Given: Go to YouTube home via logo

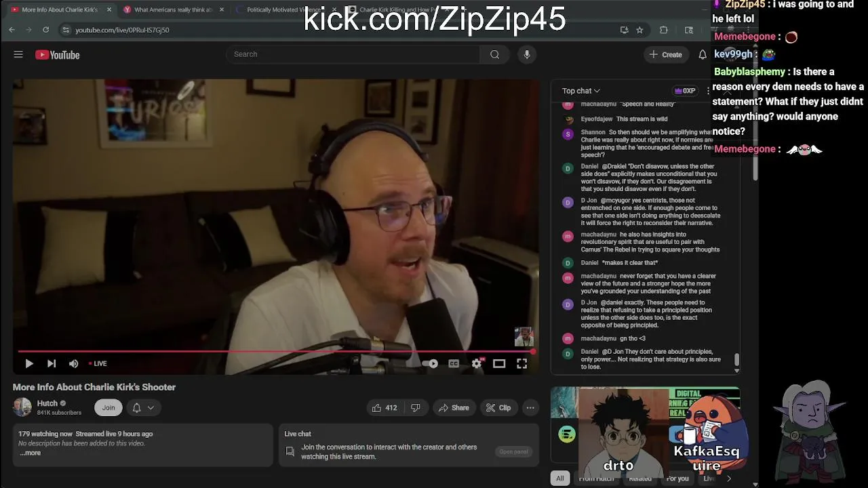Looking at the screenshot, I should (x=58, y=55).
